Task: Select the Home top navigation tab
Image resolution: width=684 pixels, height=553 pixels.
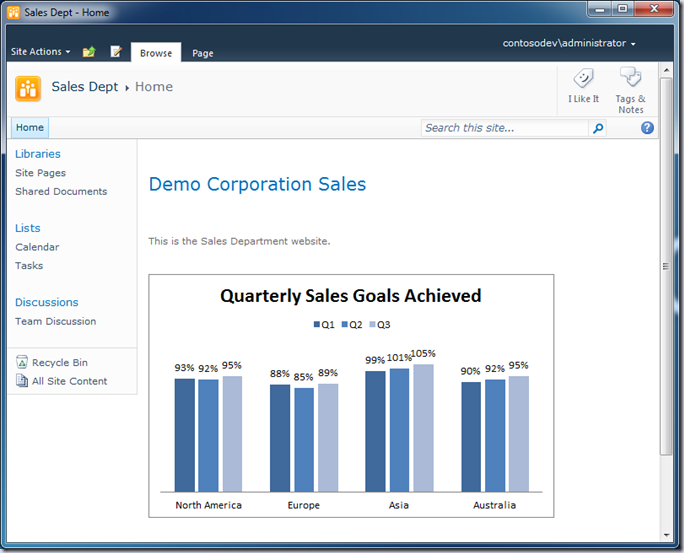Action: 30,127
